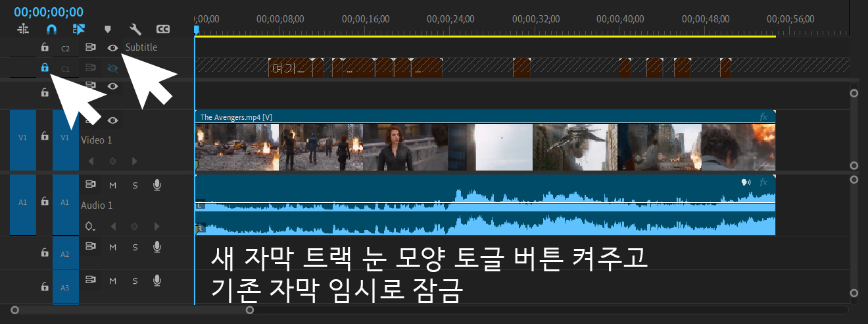Viewport: 868px width, 324px height.
Task: Mute track A3
Action: tap(112, 281)
